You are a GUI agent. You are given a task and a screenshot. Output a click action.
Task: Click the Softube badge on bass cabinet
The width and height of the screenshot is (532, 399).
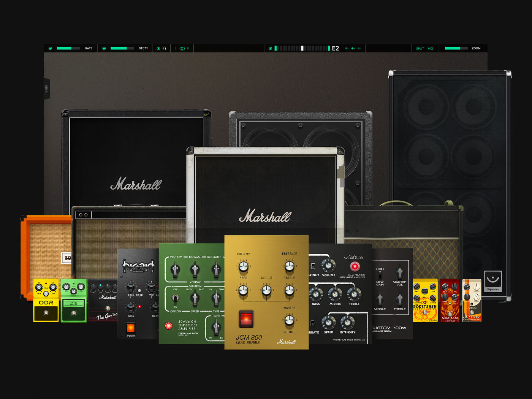[x=493, y=281]
